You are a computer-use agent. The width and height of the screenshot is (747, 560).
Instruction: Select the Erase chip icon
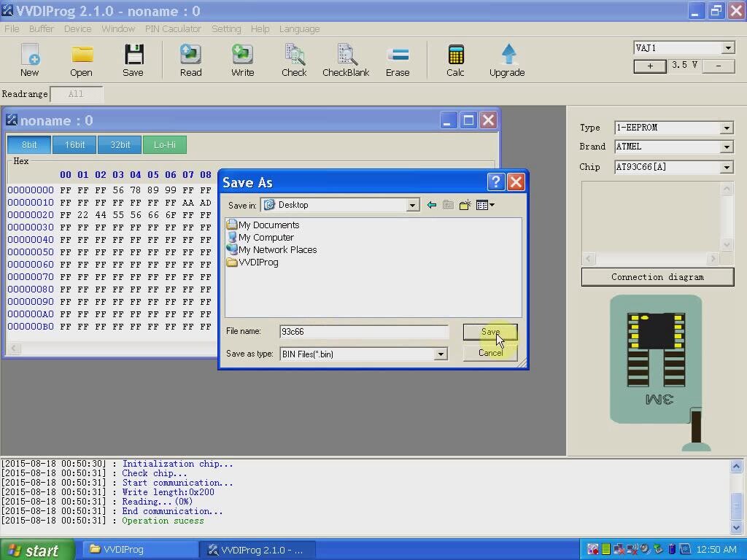[398, 58]
